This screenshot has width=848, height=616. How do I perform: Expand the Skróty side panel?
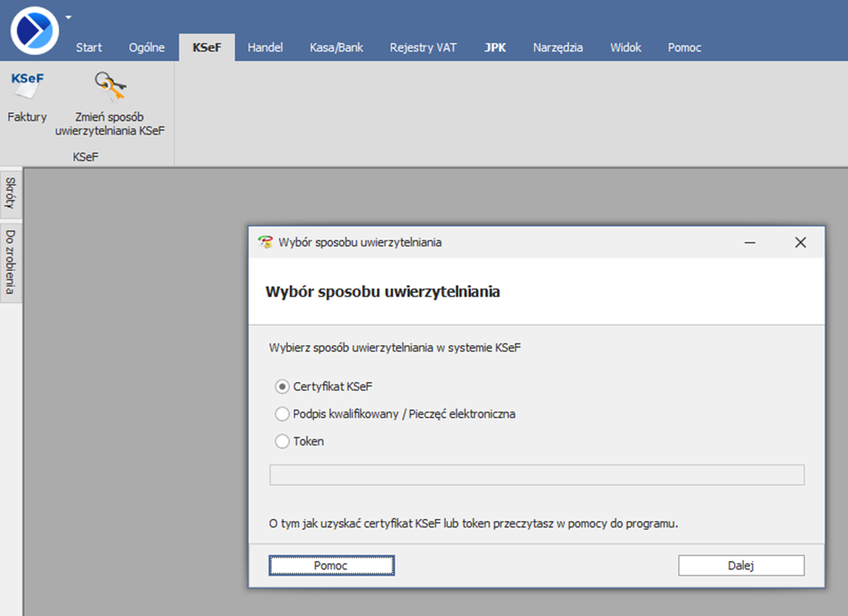(x=11, y=193)
